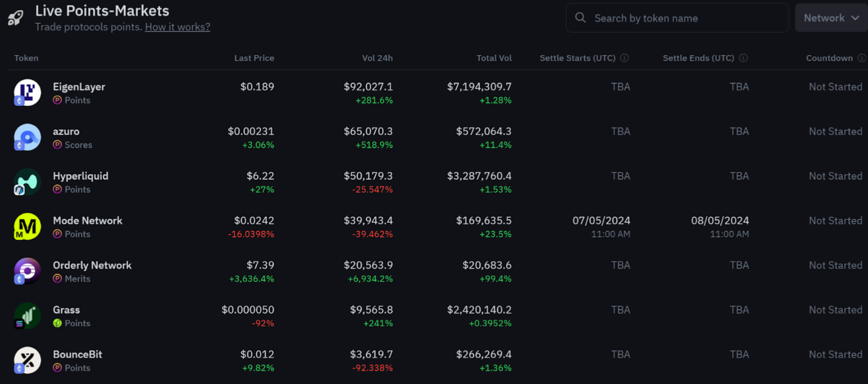Click the search magnifier icon
The height and width of the screenshot is (384, 868).
580,18
